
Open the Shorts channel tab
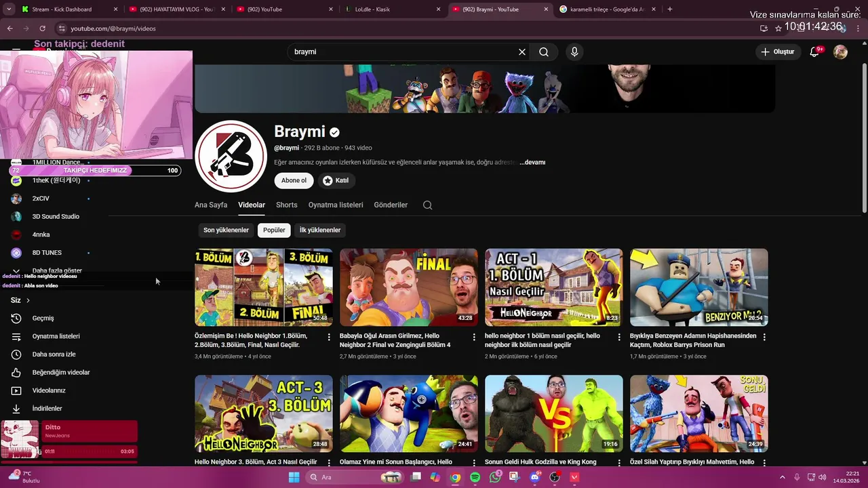(287, 205)
